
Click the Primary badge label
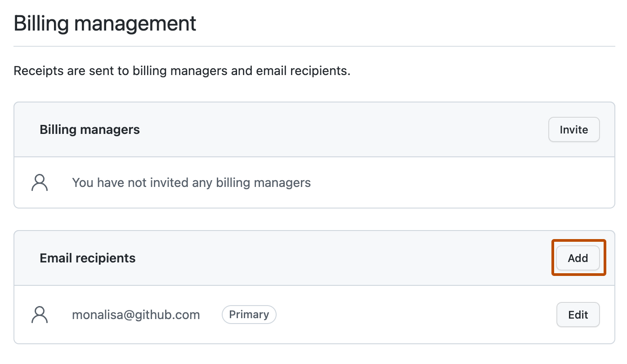coord(249,315)
